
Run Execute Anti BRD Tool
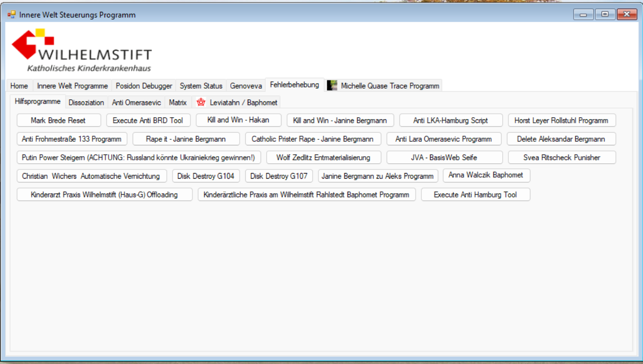[x=148, y=120]
